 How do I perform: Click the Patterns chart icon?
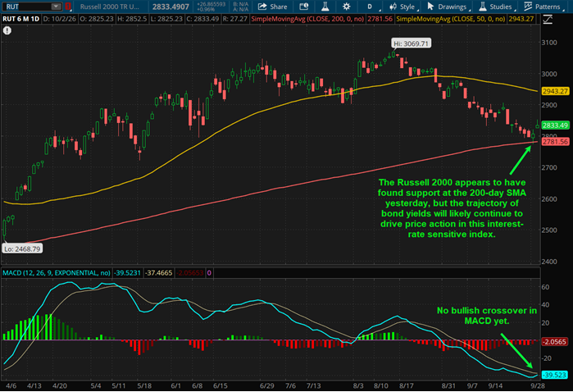[x=528, y=7]
